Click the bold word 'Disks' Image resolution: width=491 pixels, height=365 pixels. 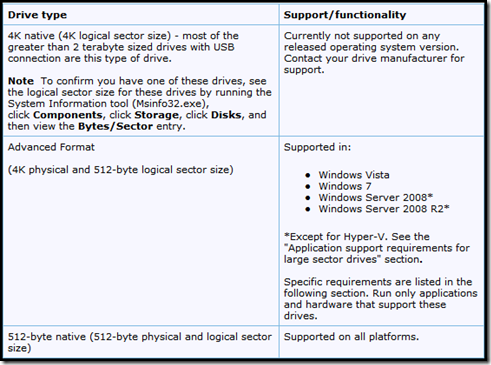pyautogui.click(x=226, y=115)
